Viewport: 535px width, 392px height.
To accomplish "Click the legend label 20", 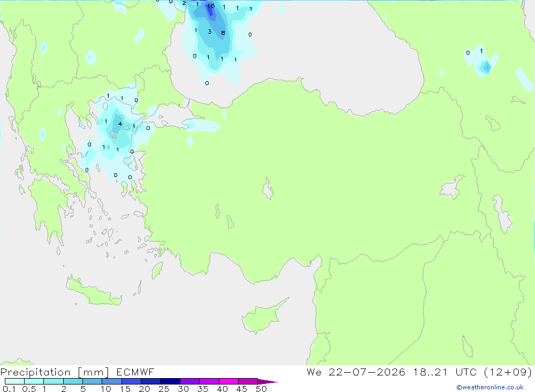I will pyautogui.click(x=144, y=389).
